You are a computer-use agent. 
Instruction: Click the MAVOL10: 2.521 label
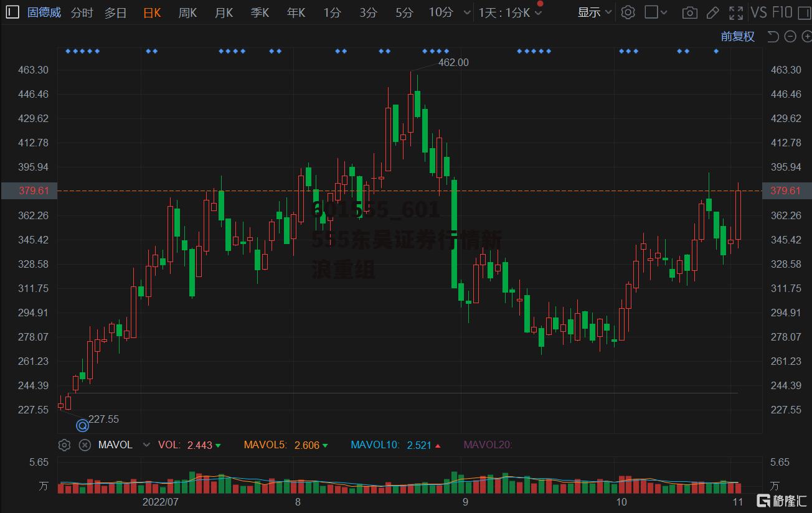pyautogui.click(x=396, y=445)
